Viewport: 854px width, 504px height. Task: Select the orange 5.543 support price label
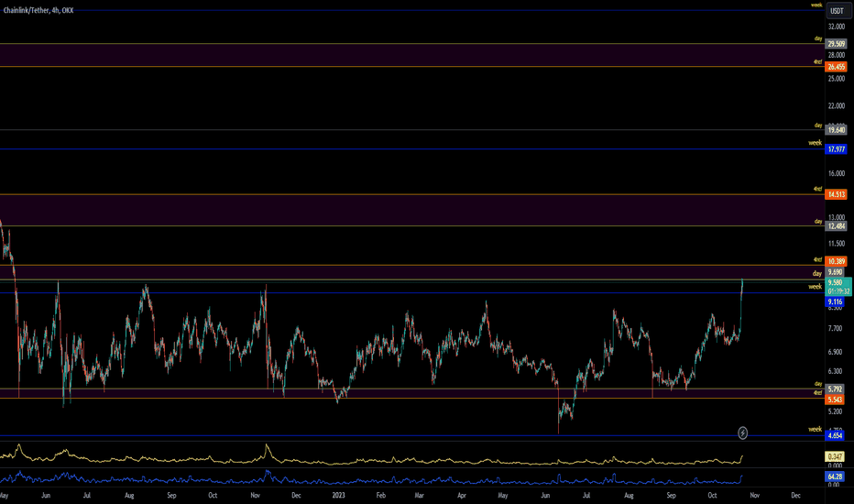[836, 400]
